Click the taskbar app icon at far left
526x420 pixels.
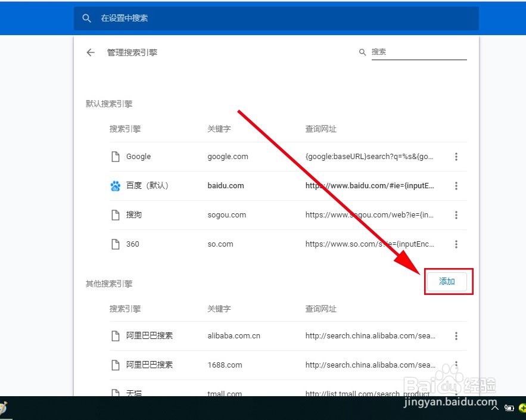coord(4,408)
